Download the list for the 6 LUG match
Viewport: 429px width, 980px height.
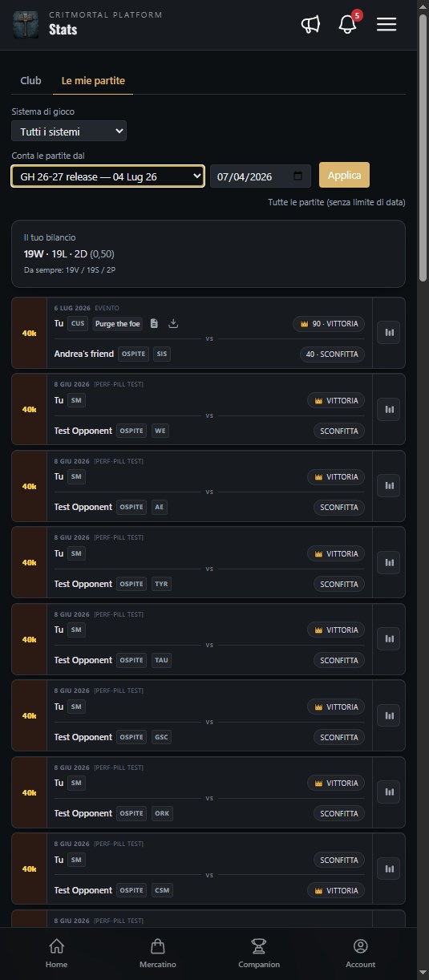(173, 324)
